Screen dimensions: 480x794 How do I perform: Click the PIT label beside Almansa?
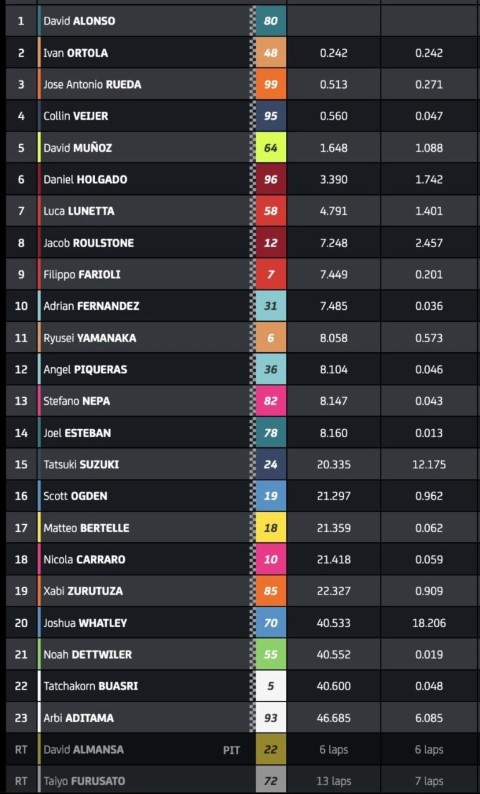coord(231,750)
